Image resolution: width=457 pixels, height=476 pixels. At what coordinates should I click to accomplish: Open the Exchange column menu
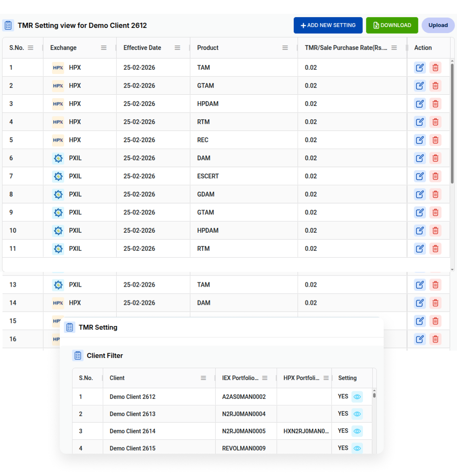pos(104,48)
